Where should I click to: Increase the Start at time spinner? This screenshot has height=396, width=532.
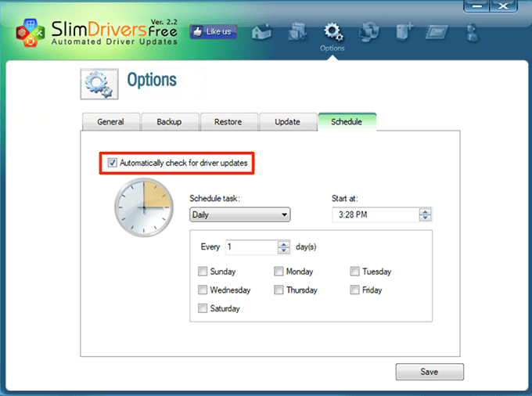click(425, 211)
